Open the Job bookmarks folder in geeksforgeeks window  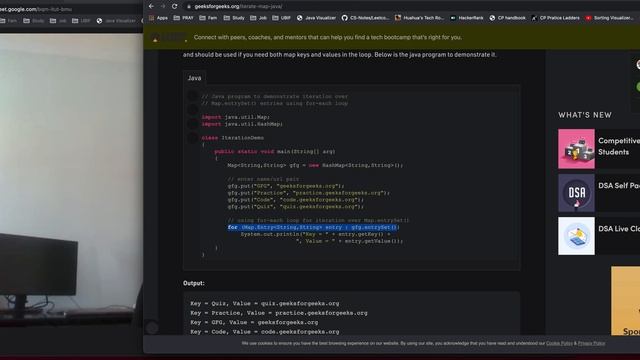pos(258,18)
